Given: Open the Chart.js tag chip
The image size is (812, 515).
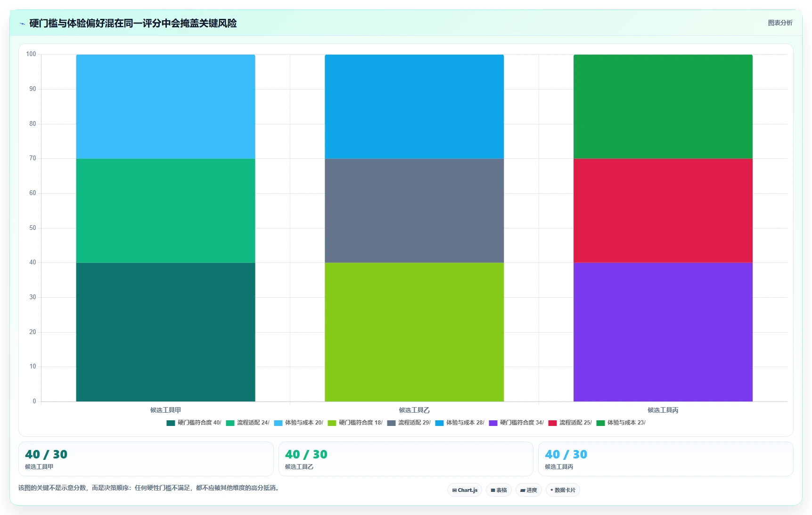Looking at the screenshot, I should click(x=465, y=490).
